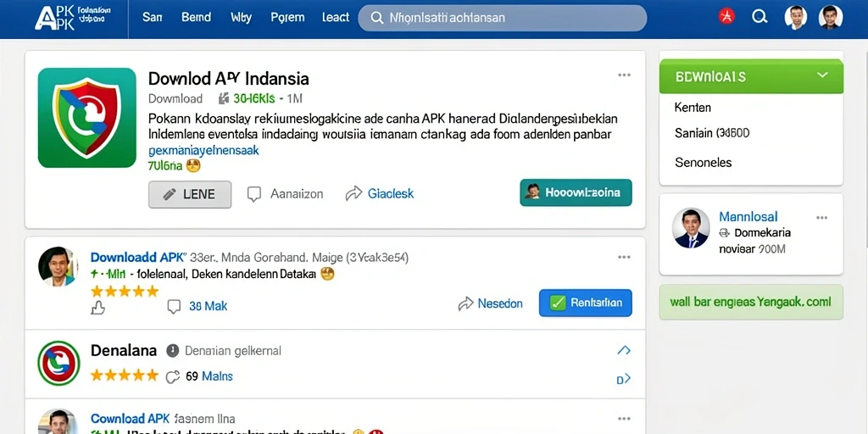Open the first profile avatar in header

coord(796,17)
